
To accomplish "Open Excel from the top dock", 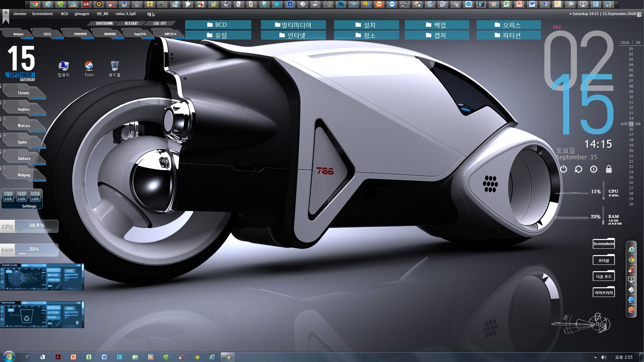I will click(x=507, y=4).
